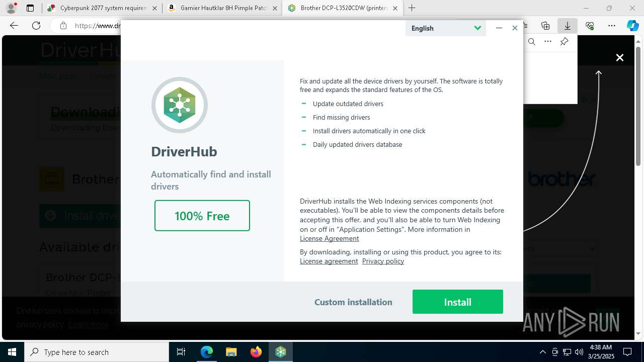Choose Custom installation option
Viewport: 644px width, 362px height.
coord(353,302)
